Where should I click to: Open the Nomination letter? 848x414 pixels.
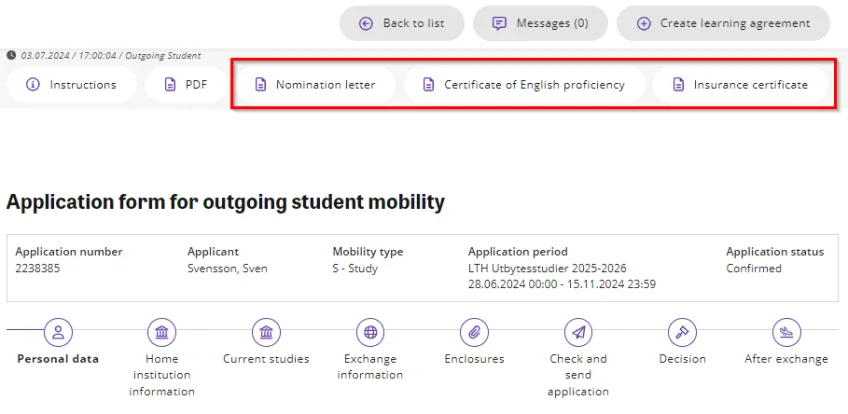point(313,85)
